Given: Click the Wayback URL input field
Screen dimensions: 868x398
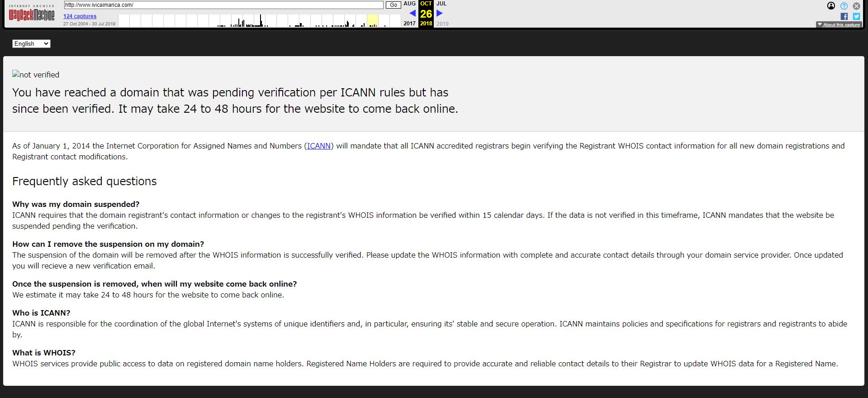Looking at the screenshot, I should [223, 5].
